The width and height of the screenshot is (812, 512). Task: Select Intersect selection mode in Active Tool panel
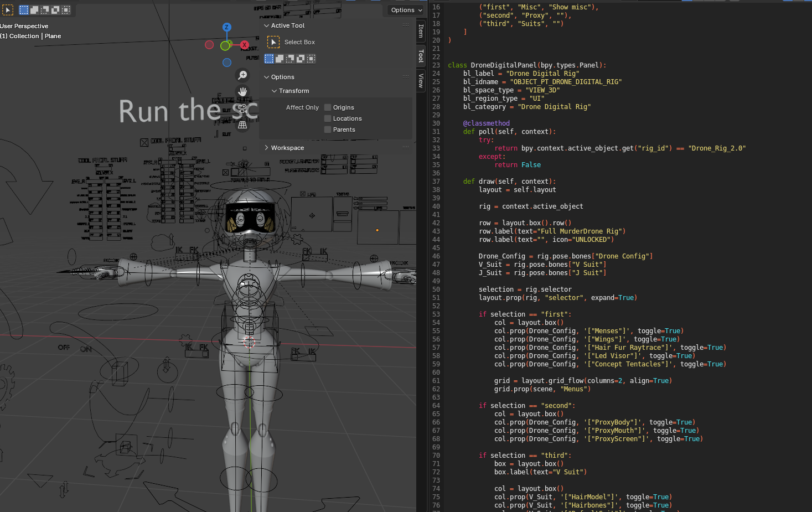311,59
